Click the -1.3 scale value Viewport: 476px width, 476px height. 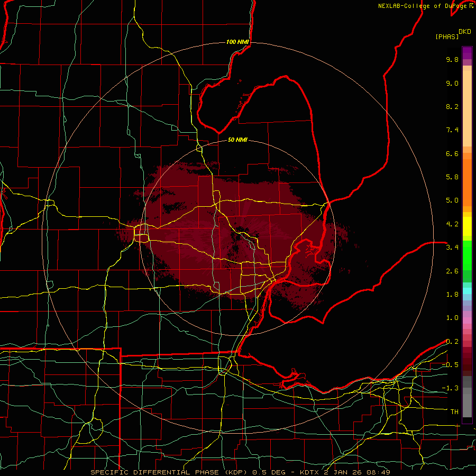click(x=450, y=388)
